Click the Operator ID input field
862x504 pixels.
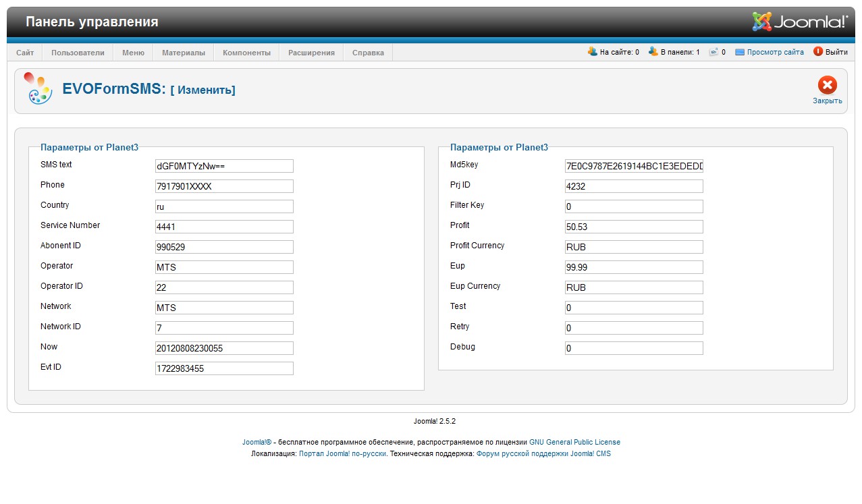point(224,287)
